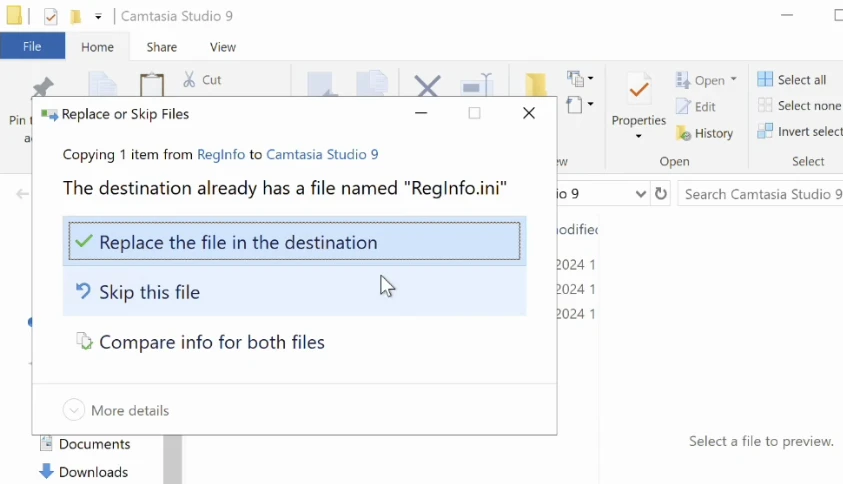Click the Invert selection icon
843x484 pixels.
pos(765,131)
